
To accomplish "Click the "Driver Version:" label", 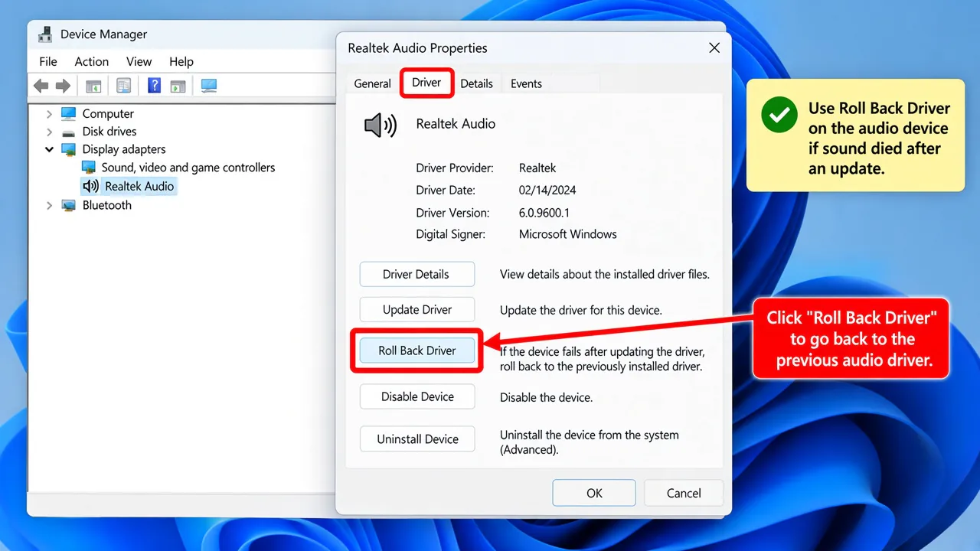I will [452, 212].
